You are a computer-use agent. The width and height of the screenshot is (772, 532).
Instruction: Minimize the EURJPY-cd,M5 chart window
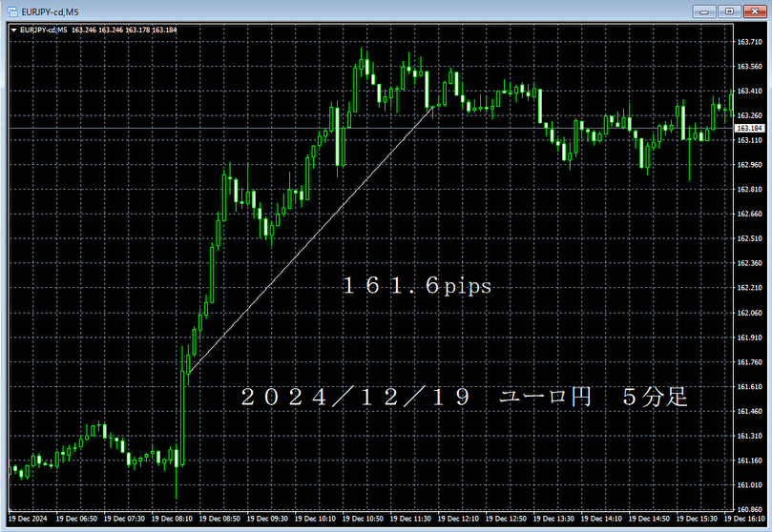pyautogui.click(x=704, y=11)
